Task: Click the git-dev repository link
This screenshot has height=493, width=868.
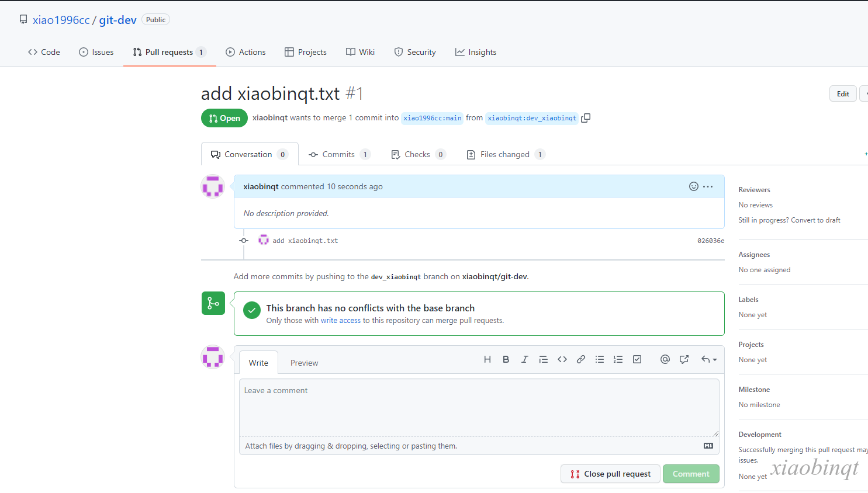Action: click(x=117, y=20)
